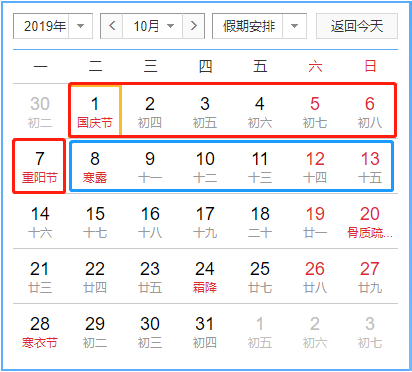Open the 10月 month dropdown
The width and height of the screenshot is (412, 372).
pyautogui.click(x=153, y=26)
